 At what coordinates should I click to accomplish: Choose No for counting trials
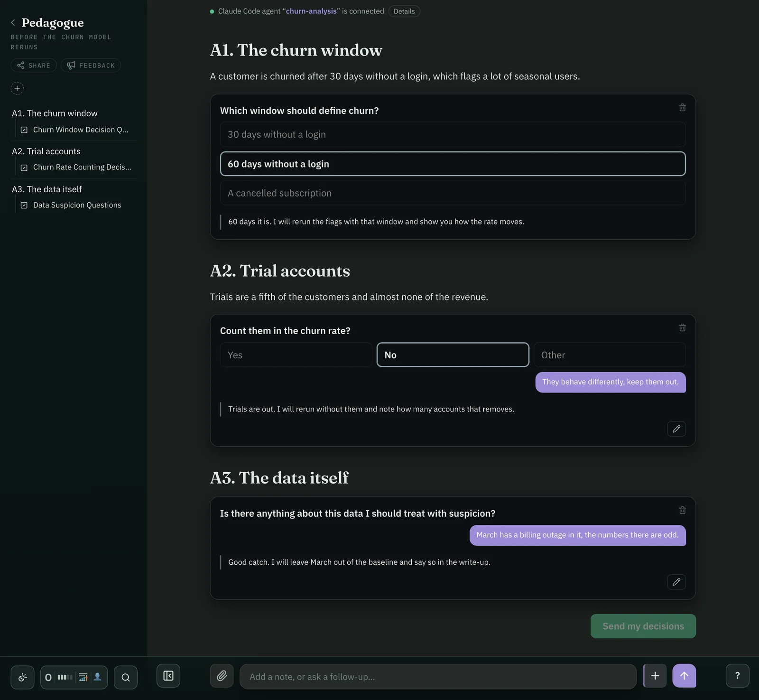tap(453, 355)
